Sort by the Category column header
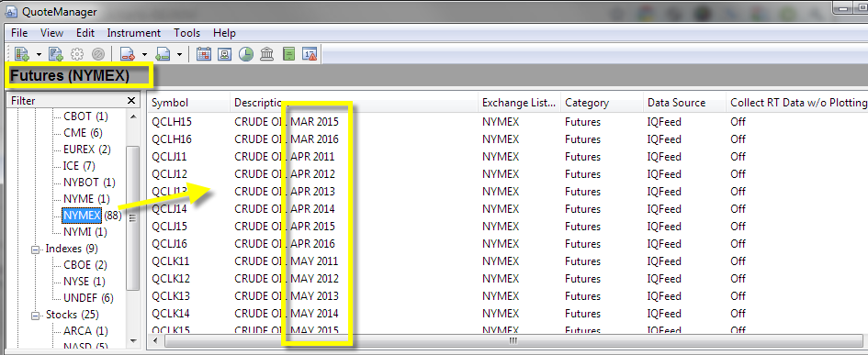This screenshot has height=355, width=868. [x=602, y=103]
